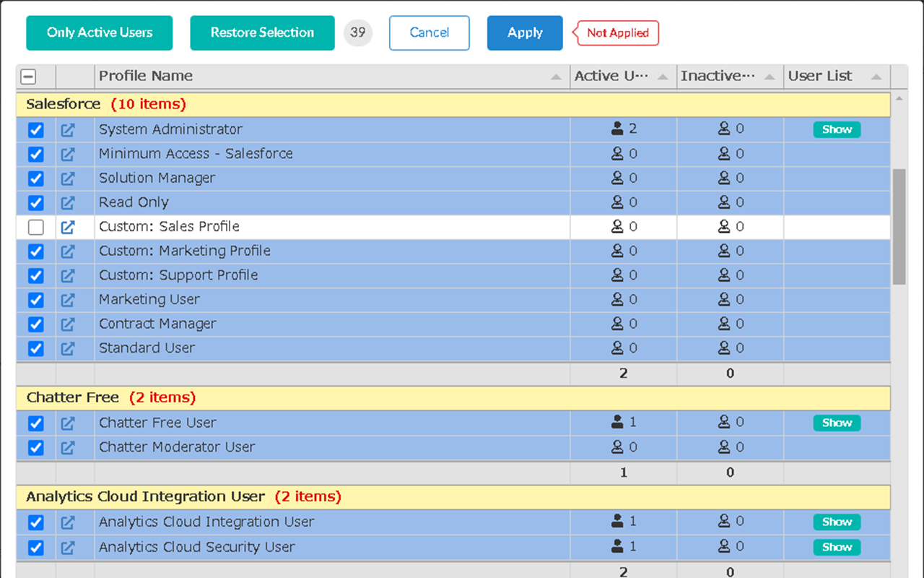Click active user icon for Standard User
The height and width of the screenshot is (578, 924).
[x=617, y=348]
